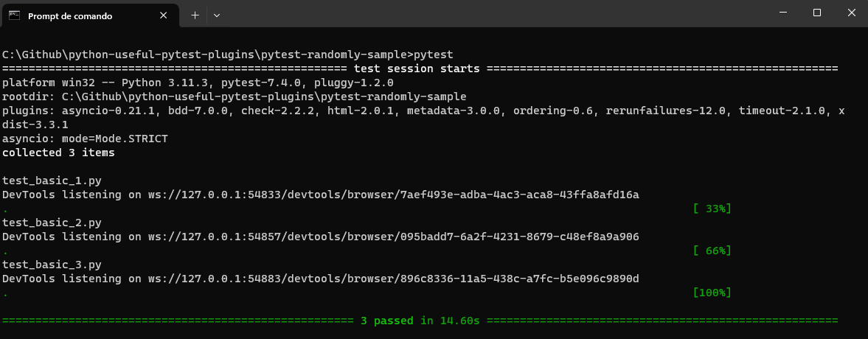Screen dimensions: 868x339
Task: Click the [ 66%] progress indicator
Action: [x=712, y=251]
